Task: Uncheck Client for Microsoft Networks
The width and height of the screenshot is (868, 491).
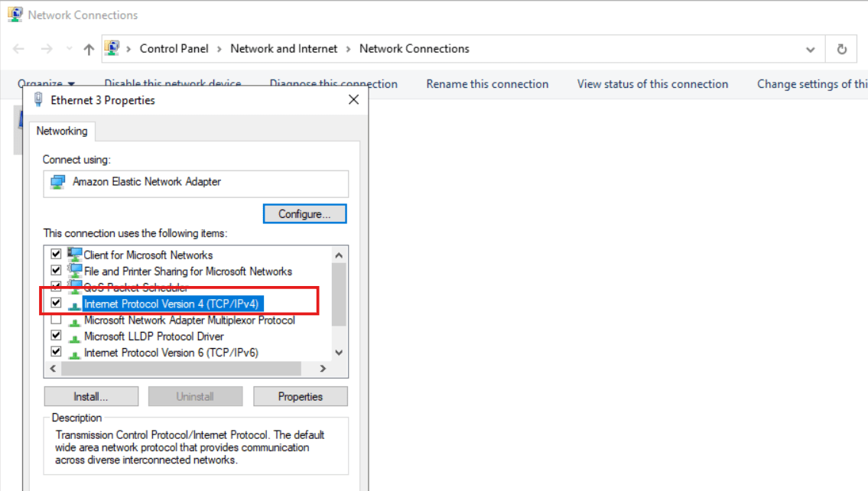Action: pyautogui.click(x=56, y=254)
